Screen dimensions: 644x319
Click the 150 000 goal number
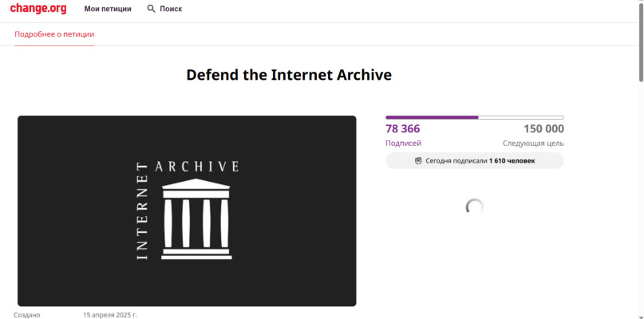[x=543, y=129]
